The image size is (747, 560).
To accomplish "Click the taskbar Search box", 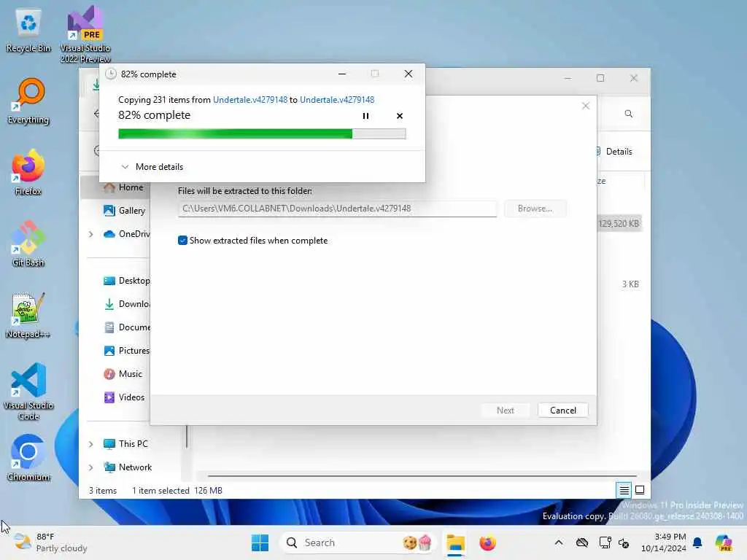I will pyautogui.click(x=357, y=542).
